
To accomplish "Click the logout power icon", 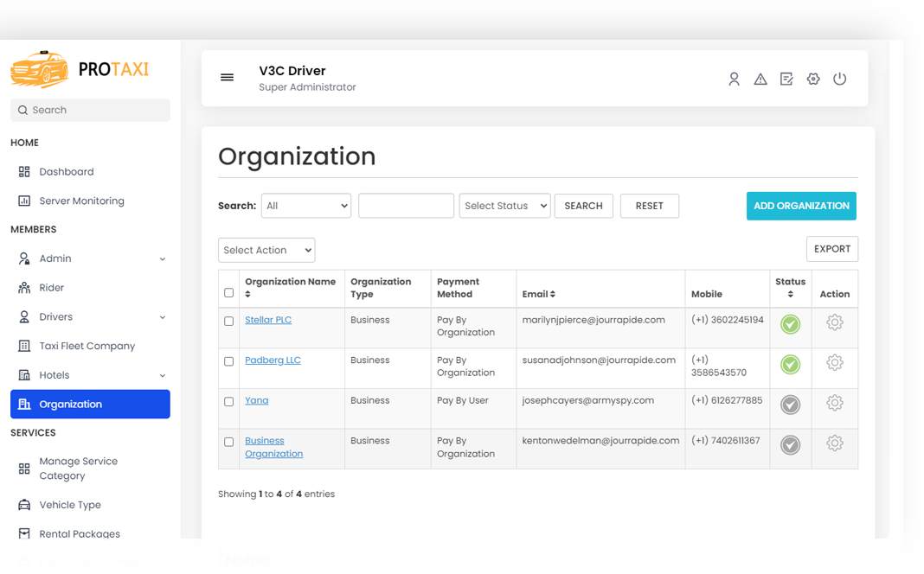I will point(839,79).
